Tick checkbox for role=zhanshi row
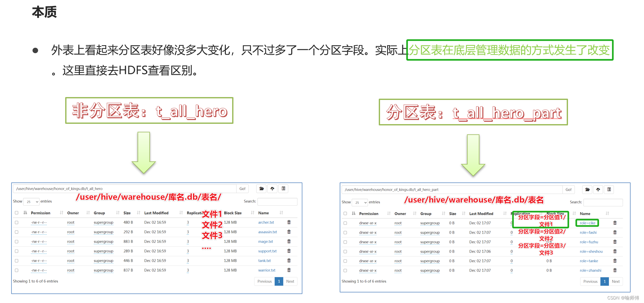Viewport: 644px width, 303px height. (x=345, y=271)
